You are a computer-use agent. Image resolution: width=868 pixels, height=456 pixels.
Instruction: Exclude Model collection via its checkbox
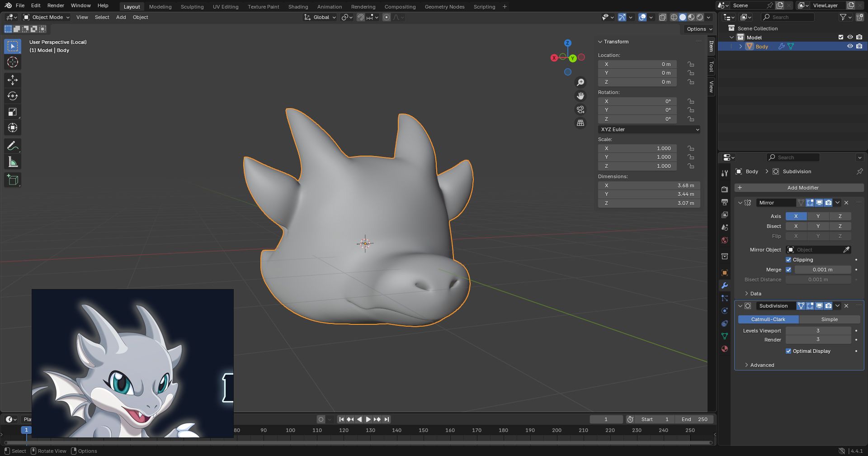coord(841,37)
